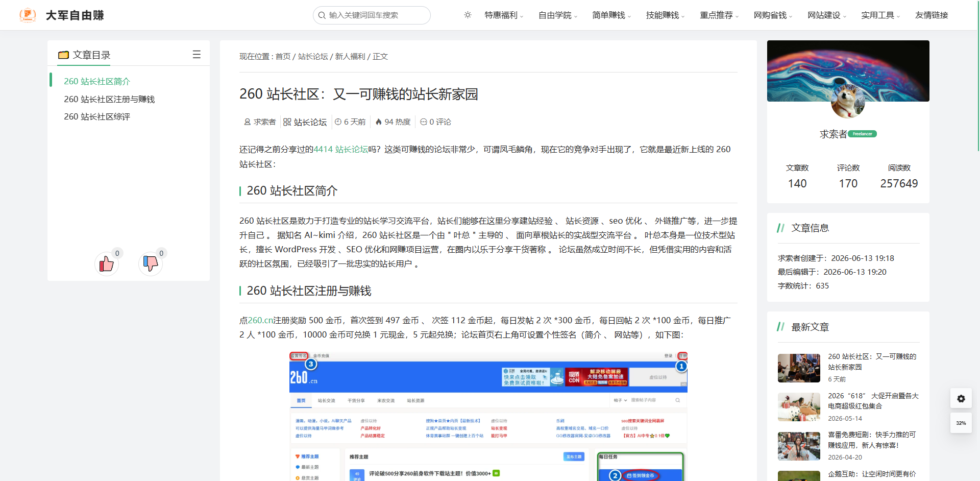Click the 字数统计：635 text
The height and width of the screenshot is (481, 980).
(803, 285)
